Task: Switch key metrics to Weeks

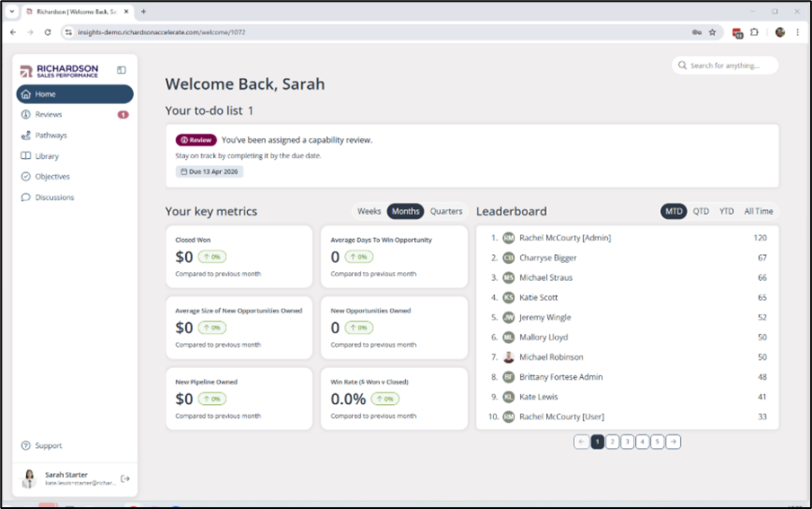Action: pos(368,211)
